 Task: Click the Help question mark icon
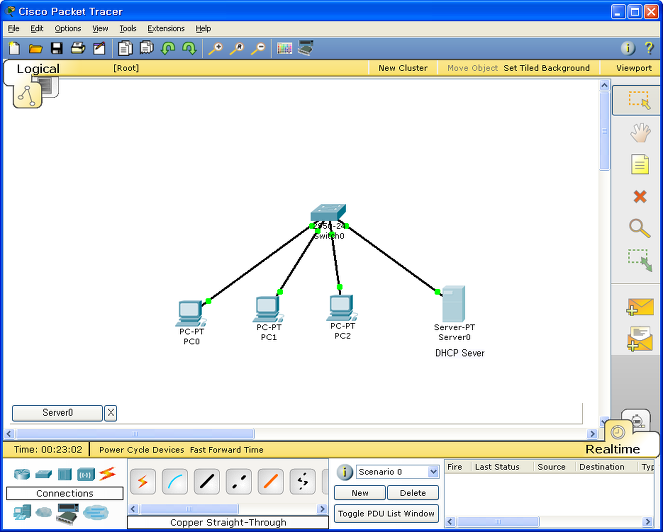click(x=649, y=48)
